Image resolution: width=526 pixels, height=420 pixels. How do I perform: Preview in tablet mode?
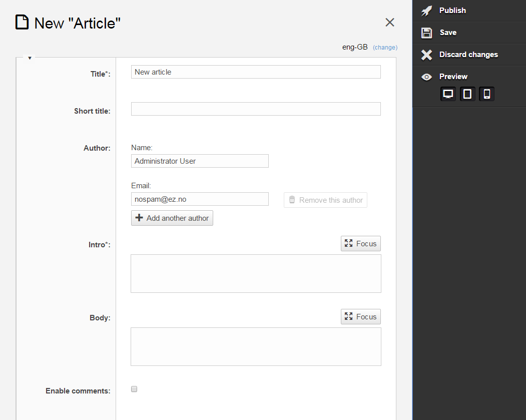point(467,94)
